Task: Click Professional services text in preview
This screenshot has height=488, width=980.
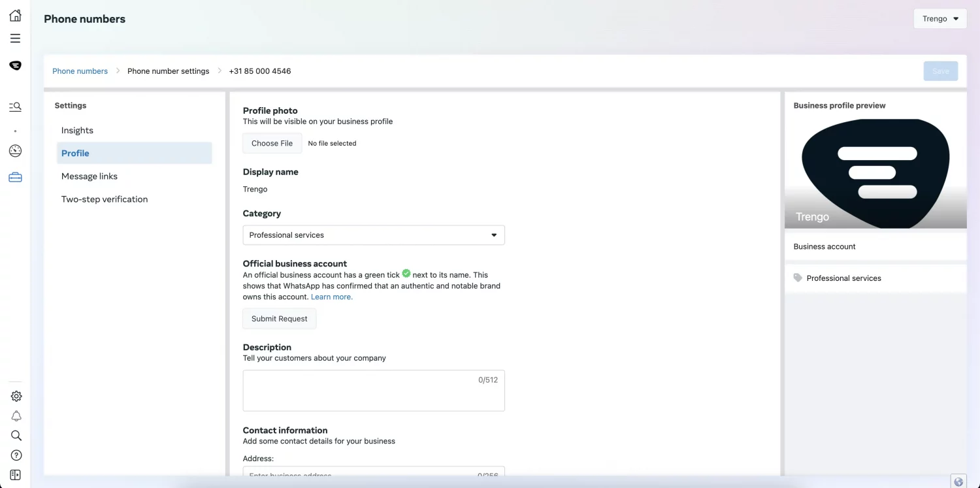Action: coord(844,278)
